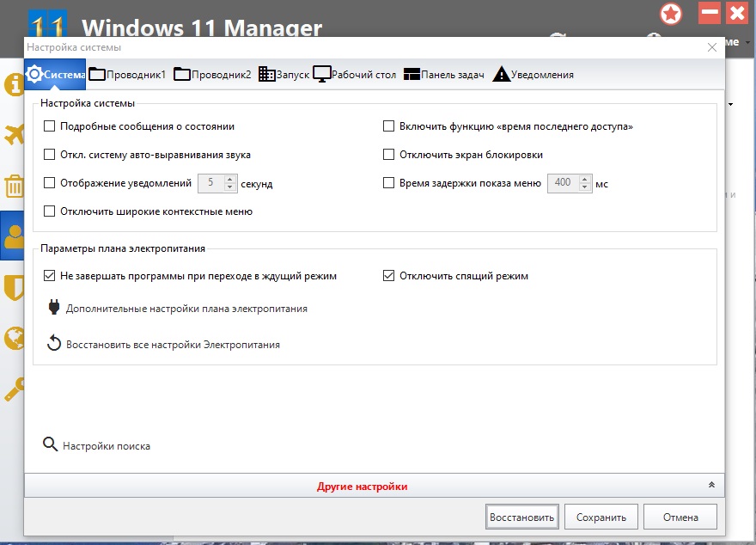Open the Панель задач tab

tap(443, 75)
